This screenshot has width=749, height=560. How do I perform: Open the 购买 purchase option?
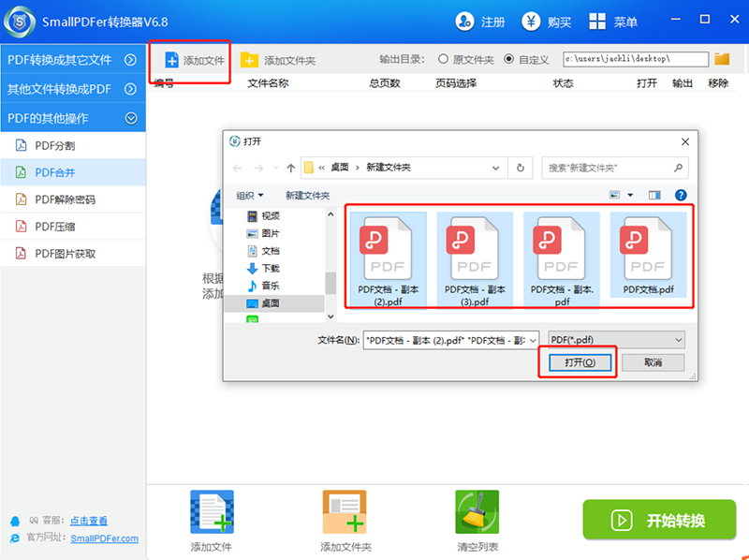tap(546, 22)
